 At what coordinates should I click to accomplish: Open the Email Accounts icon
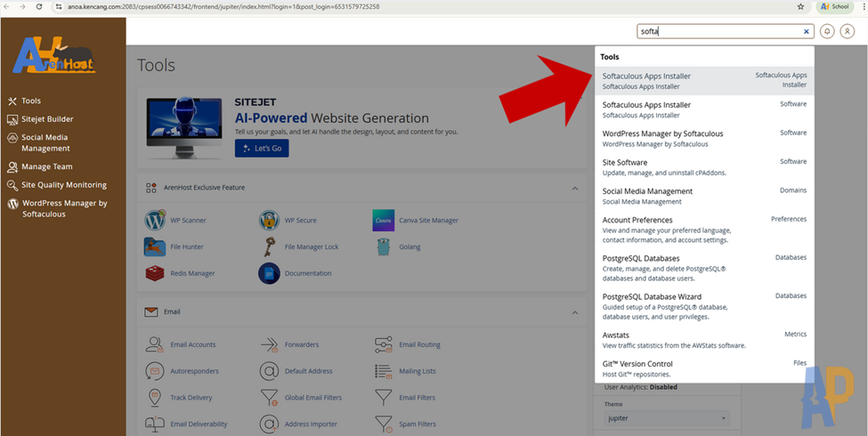coord(155,344)
